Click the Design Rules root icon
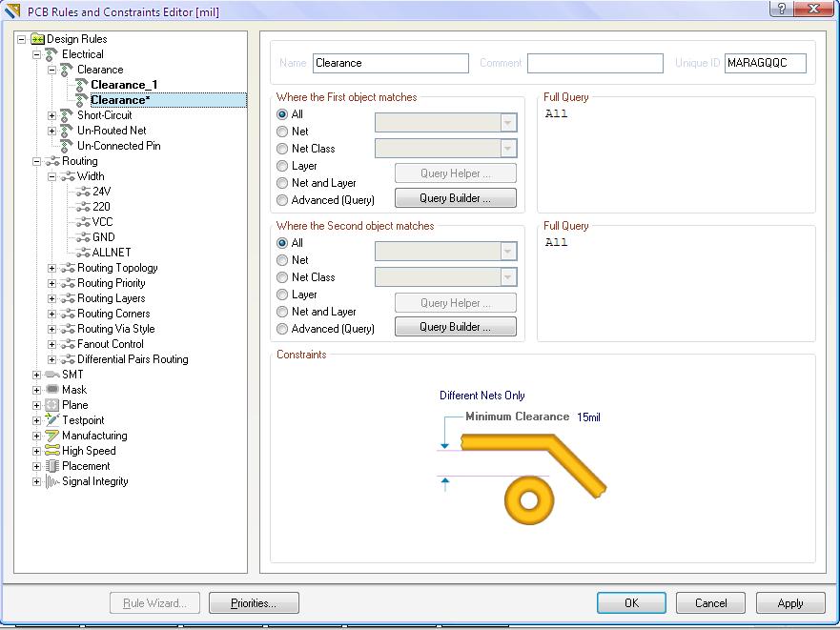Viewport: 840px width, 630px height. click(x=37, y=39)
